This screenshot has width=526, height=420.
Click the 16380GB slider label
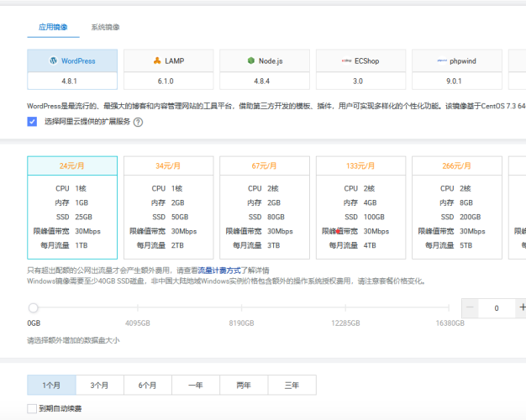(450, 323)
